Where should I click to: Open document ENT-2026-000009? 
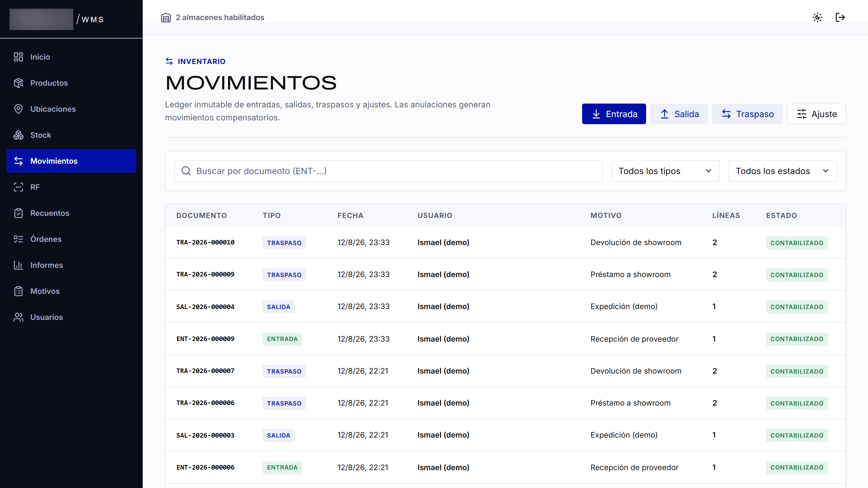click(x=205, y=339)
